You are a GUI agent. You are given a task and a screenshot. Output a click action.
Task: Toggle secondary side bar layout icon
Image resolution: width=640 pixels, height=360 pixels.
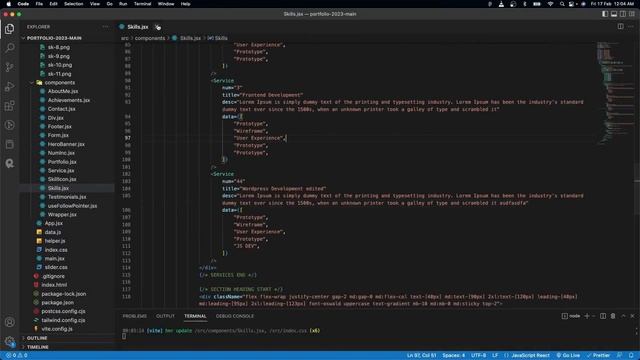(623, 14)
